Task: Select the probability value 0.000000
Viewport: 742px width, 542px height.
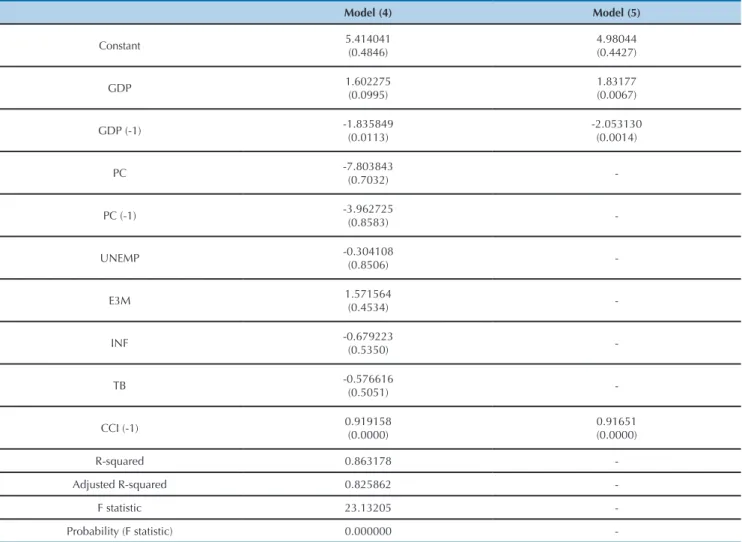Action: (x=368, y=531)
